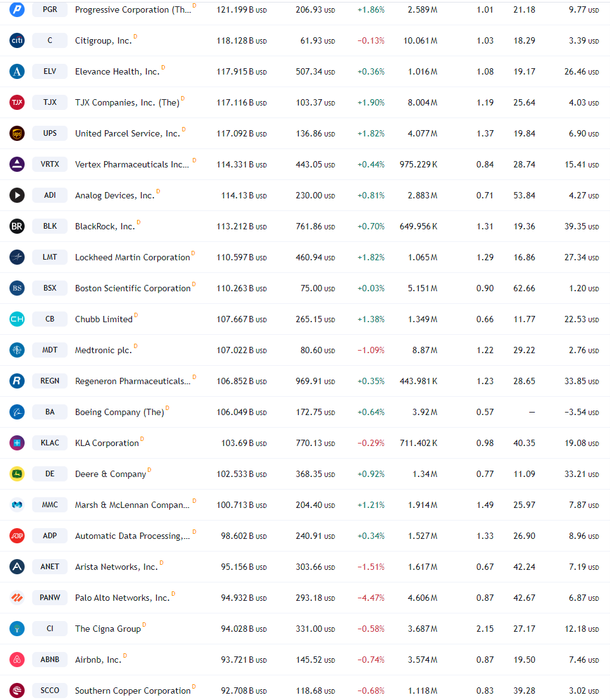Open TJX Companies, Inc. (The) link
The height and width of the screenshot is (700, 610).
pyautogui.click(x=127, y=103)
